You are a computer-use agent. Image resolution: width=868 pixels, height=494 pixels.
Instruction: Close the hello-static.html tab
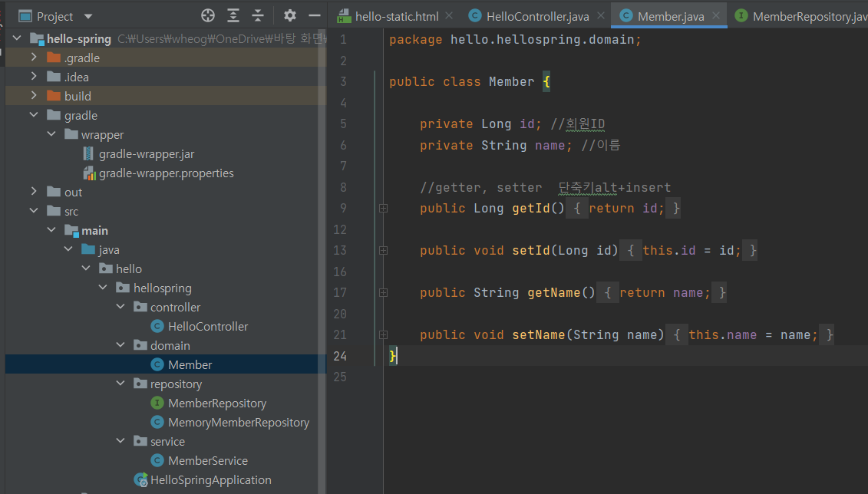[x=449, y=15]
